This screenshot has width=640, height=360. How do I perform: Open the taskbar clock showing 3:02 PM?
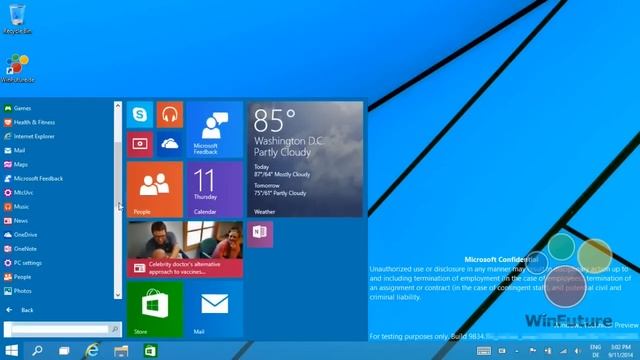click(620, 351)
